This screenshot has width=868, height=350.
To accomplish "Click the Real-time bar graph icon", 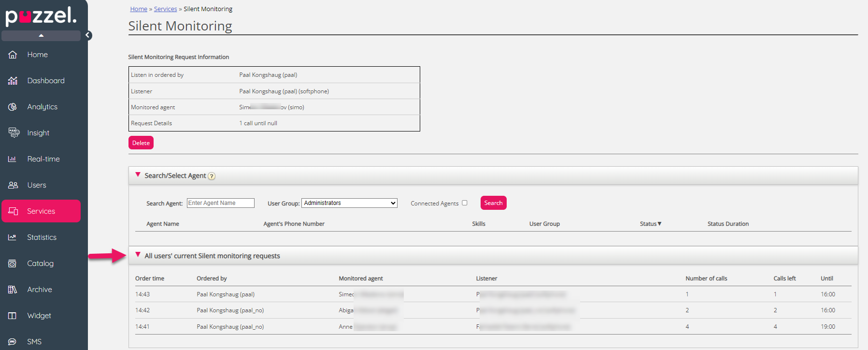I will (x=13, y=159).
